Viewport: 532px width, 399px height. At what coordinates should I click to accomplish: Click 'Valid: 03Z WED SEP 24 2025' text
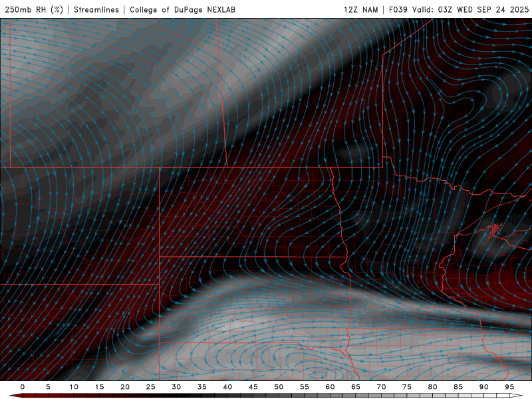point(471,10)
